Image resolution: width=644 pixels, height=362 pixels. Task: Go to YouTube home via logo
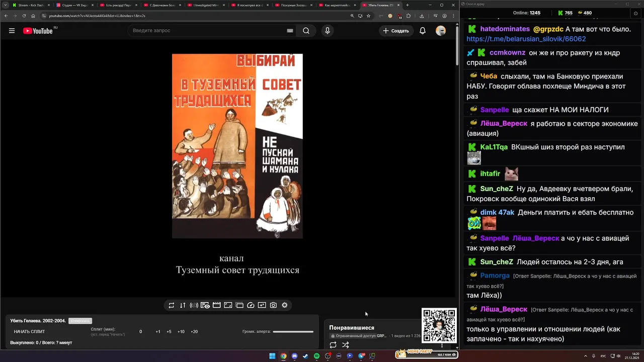click(x=38, y=31)
